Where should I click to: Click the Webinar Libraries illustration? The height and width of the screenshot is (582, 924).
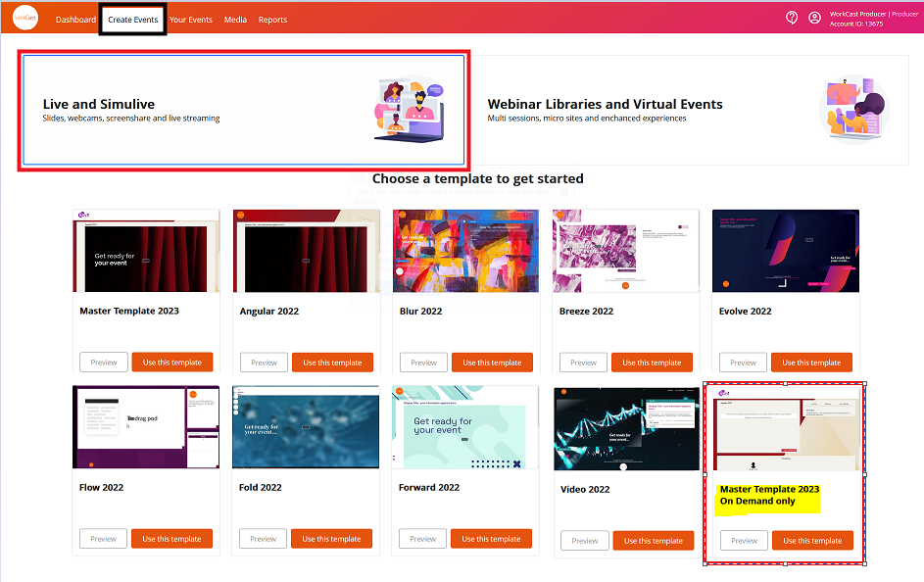[x=853, y=110]
